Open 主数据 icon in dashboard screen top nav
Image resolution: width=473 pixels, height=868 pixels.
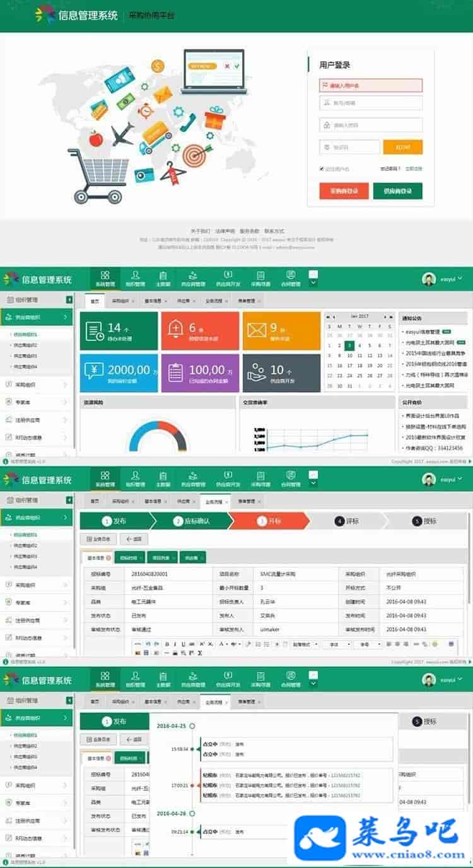coord(163,275)
